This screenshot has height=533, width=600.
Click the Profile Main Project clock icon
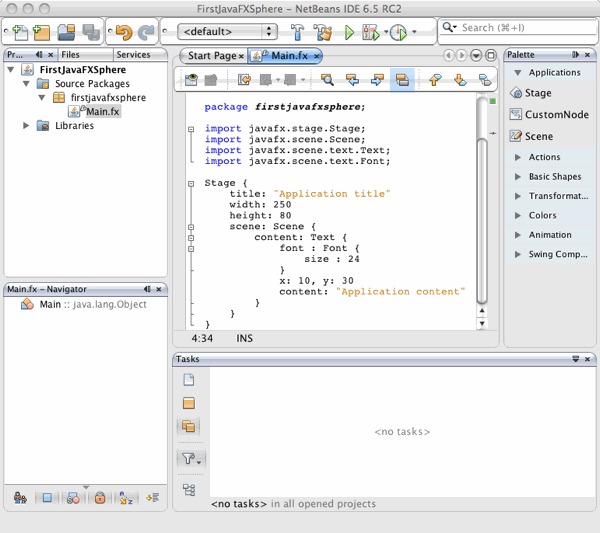coord(398,32)
